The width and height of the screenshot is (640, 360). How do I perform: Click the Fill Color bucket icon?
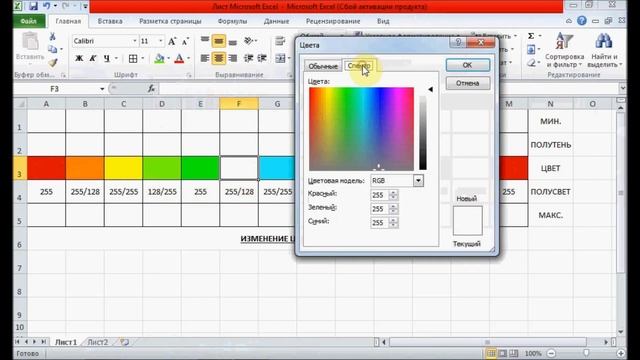159,58
